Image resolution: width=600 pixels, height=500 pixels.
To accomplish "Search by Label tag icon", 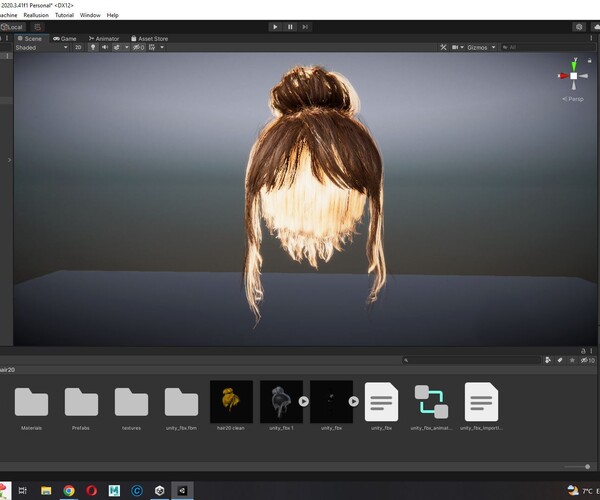I will pos(560,360).
